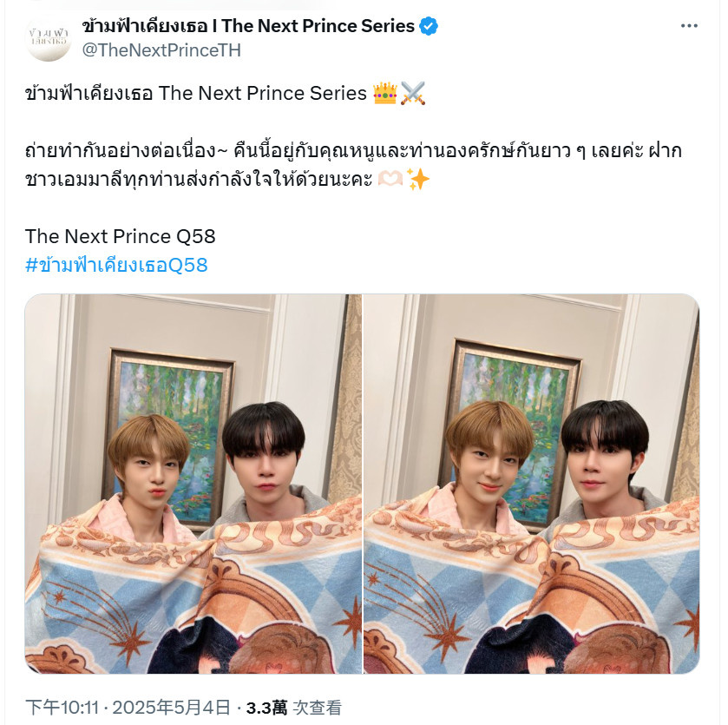This screenshot has height=725, width=728.
Task: Follow the #ข้ามฟ้าเคียงเธอQ58 hashtag link
Action: tap(116, 265)
